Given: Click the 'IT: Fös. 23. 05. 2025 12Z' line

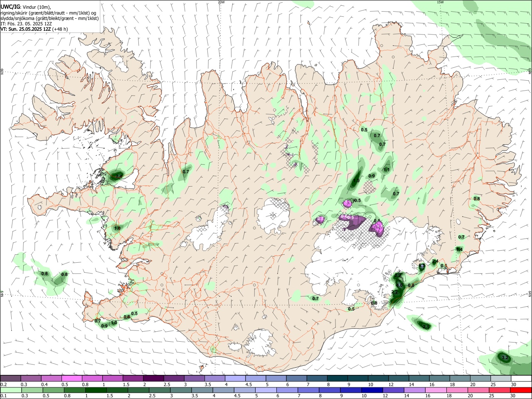Looking at the screenshot, I should tap(27, 24).
